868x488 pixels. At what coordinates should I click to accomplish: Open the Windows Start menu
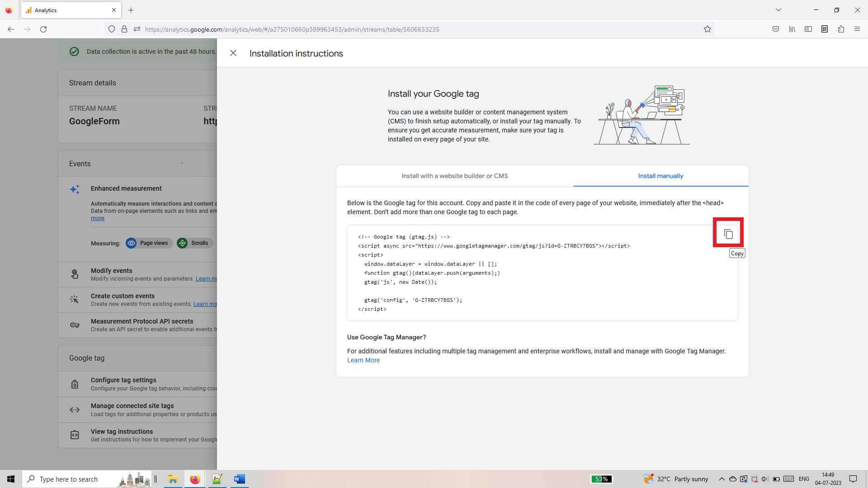click(11, 479)
